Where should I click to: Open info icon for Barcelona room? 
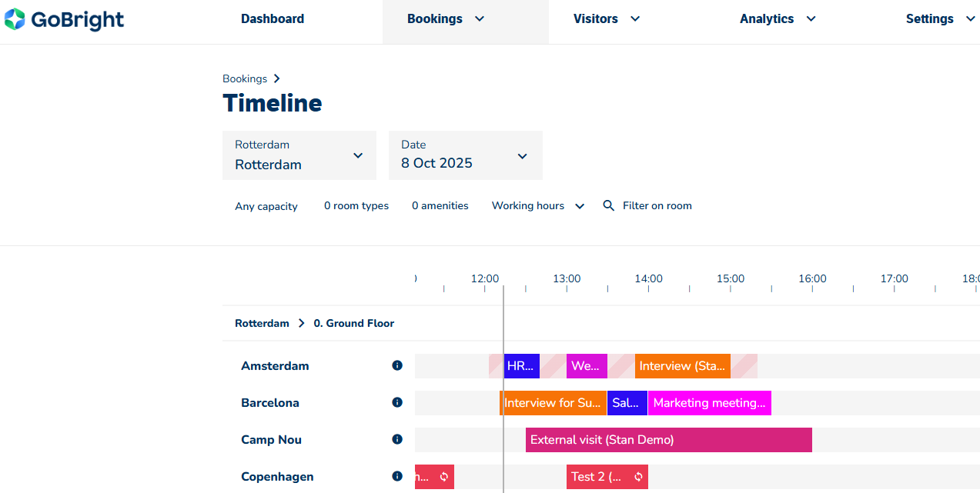397,403
